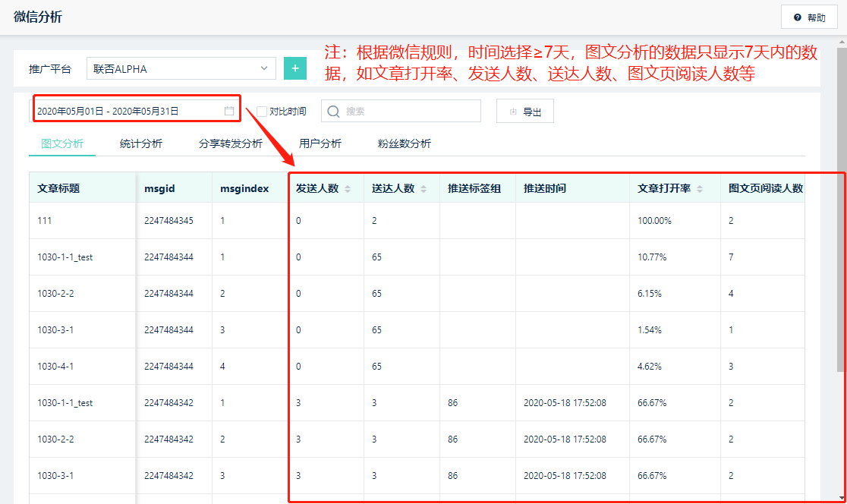Select the 图文分析 tab
Image resolution: width=847 pixels, height=504 pixels.
pos(62,143)
